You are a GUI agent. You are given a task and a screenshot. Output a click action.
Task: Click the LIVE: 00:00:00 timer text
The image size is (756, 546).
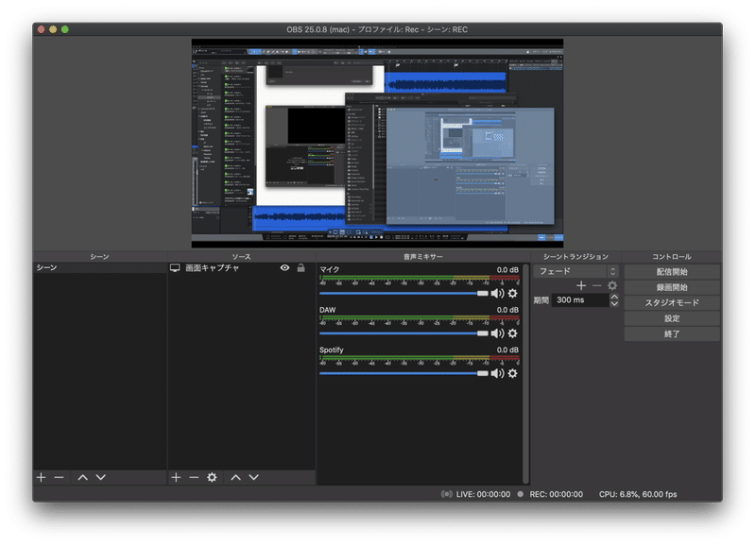pyautogui.click(x=483, y=494)
